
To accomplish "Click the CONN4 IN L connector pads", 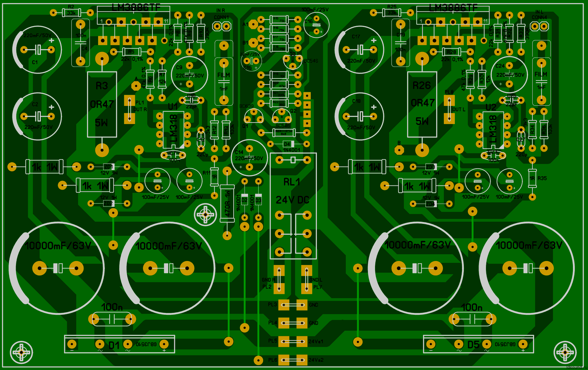I will click(x=539, y=26).
